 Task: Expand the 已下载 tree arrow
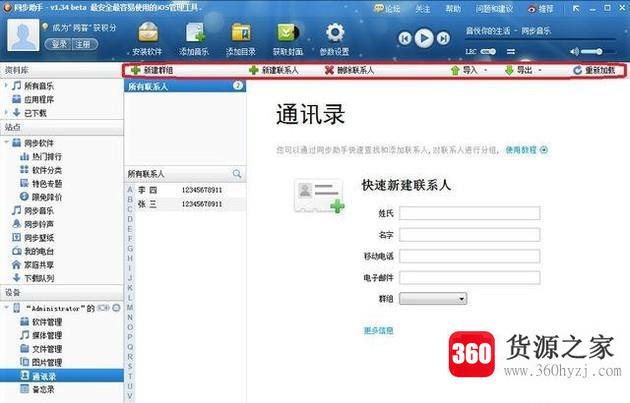pos(6,113)
